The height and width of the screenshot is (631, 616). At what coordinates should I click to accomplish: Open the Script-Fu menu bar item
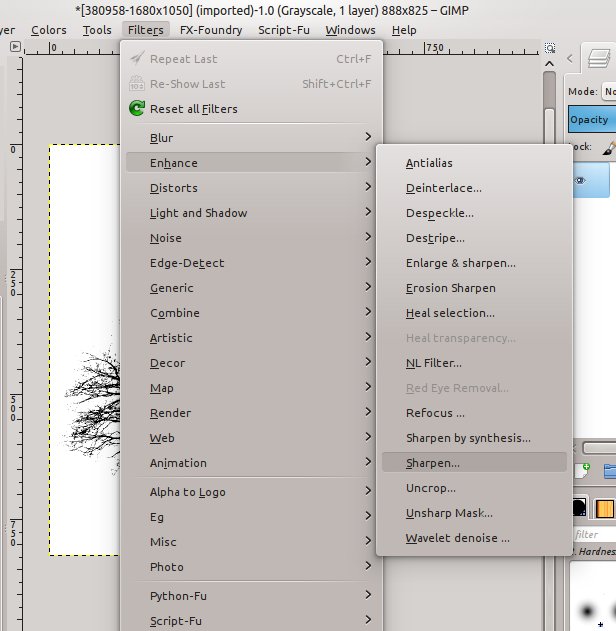coord(284,30)
